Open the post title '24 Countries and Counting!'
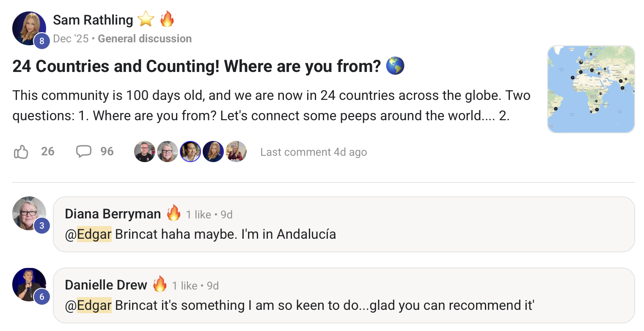Screen dimensions: 644x331 pos(197,66)
